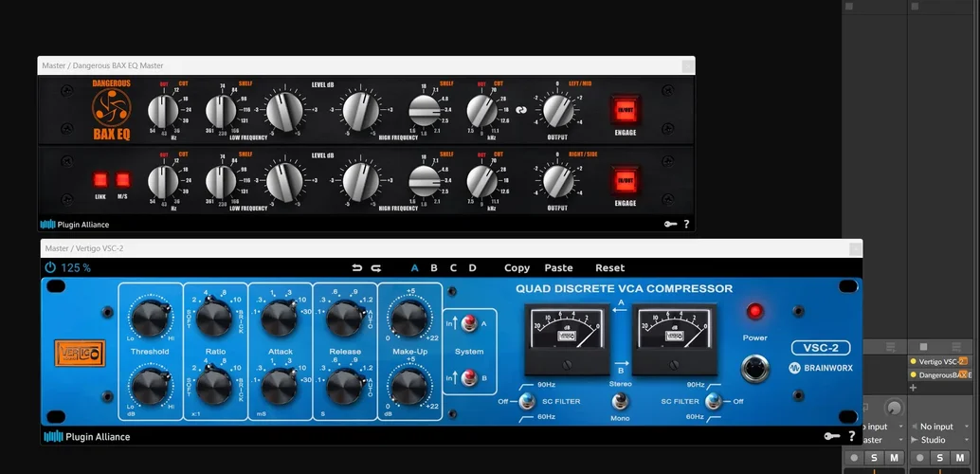The image size is (980, 474).
Task: Flip the System In B toggle switch
Action: click(x=468, y=377)
